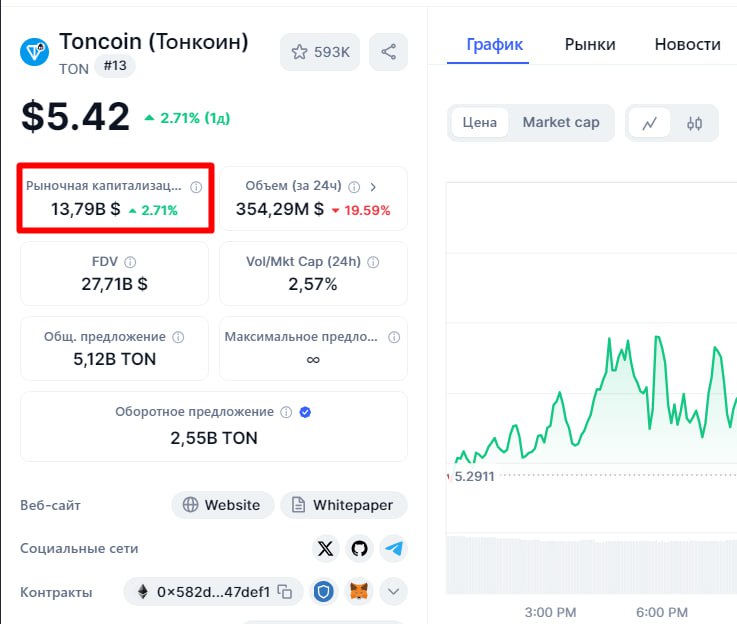Screen dimensions: 737x624
Task: Click the blue verified checkmark badge
Action: tap(305, 412)
